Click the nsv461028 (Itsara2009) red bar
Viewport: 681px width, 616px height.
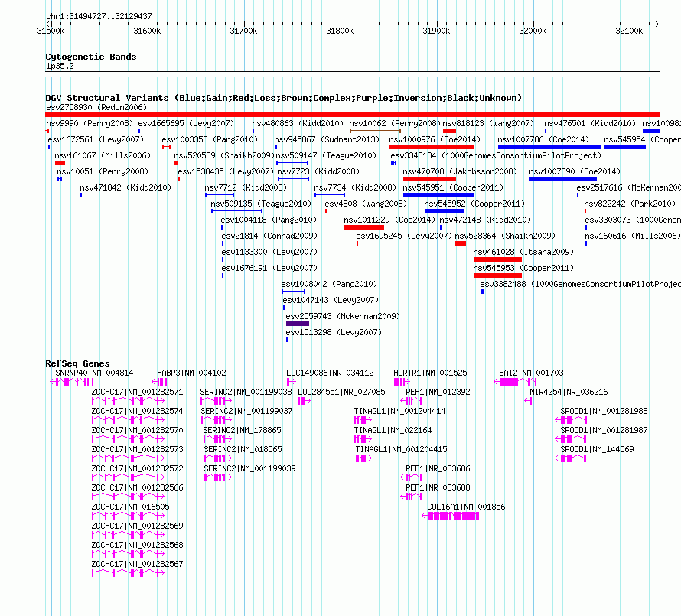497,259
